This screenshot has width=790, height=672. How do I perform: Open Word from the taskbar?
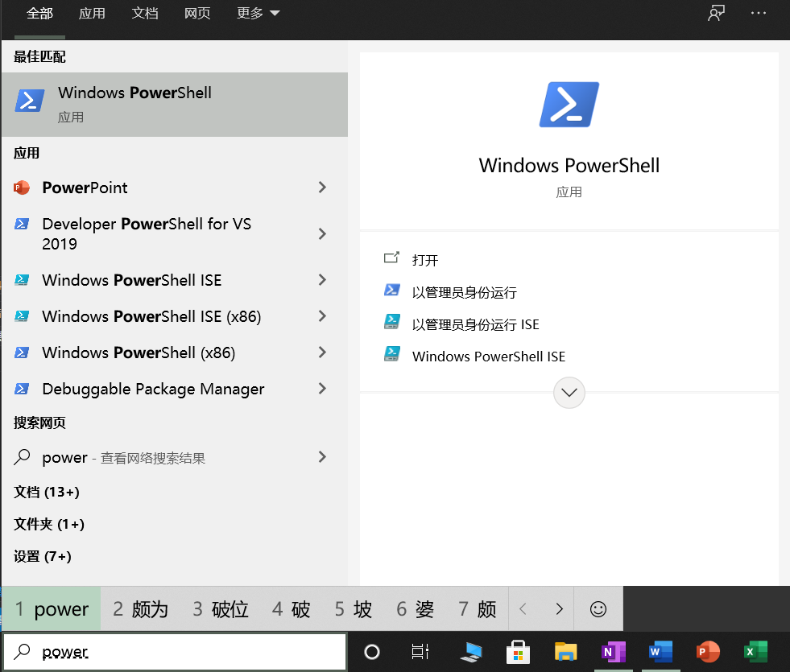coord(660,653)
